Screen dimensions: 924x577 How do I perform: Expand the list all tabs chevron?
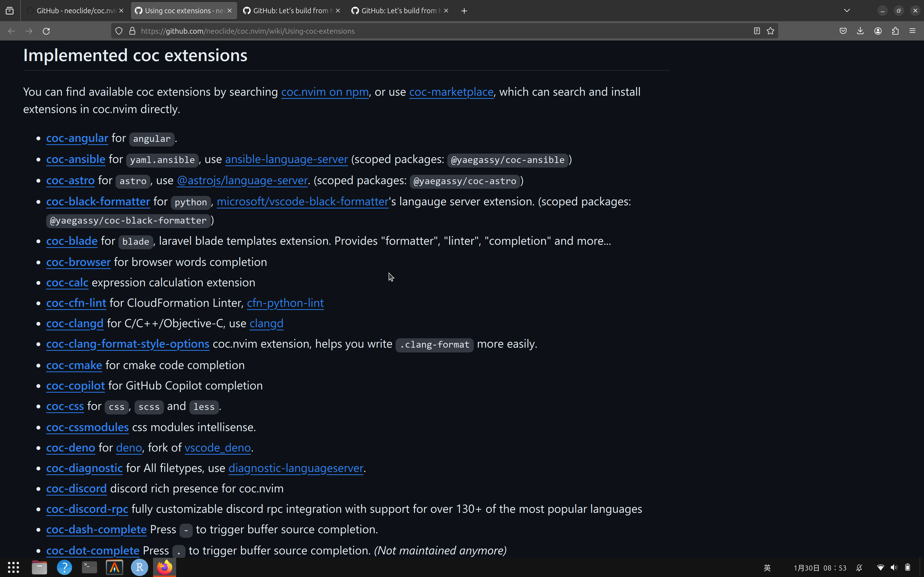click(x=847, y=11)
